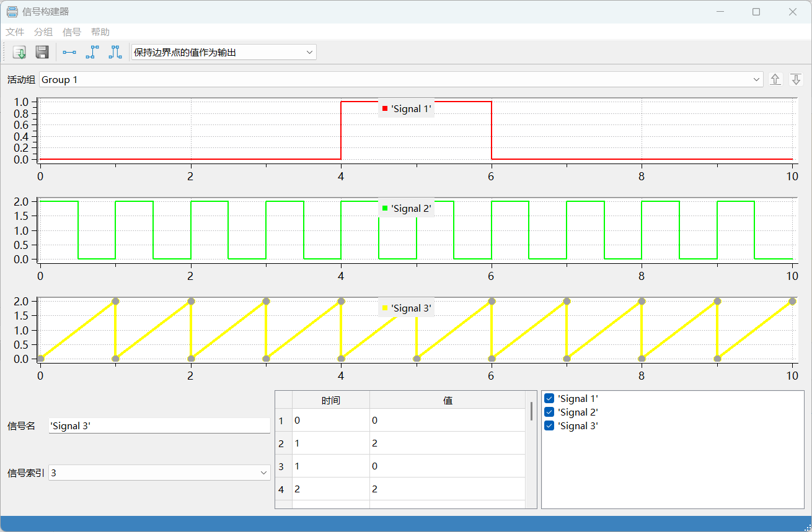Click the move group down arrow icon
The width and height of the screenshot is (812, 532).
(x=795, y=79)
